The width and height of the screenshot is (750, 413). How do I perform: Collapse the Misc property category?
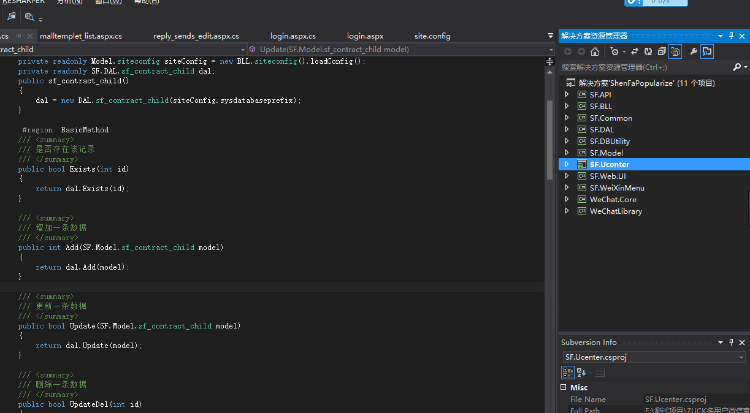tap(565, 387)
